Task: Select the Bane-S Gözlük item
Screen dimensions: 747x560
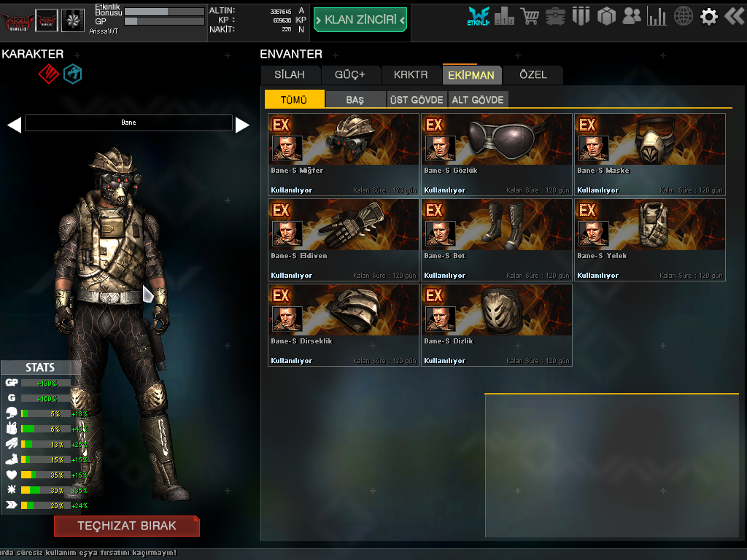Action: tap(497, 155)
